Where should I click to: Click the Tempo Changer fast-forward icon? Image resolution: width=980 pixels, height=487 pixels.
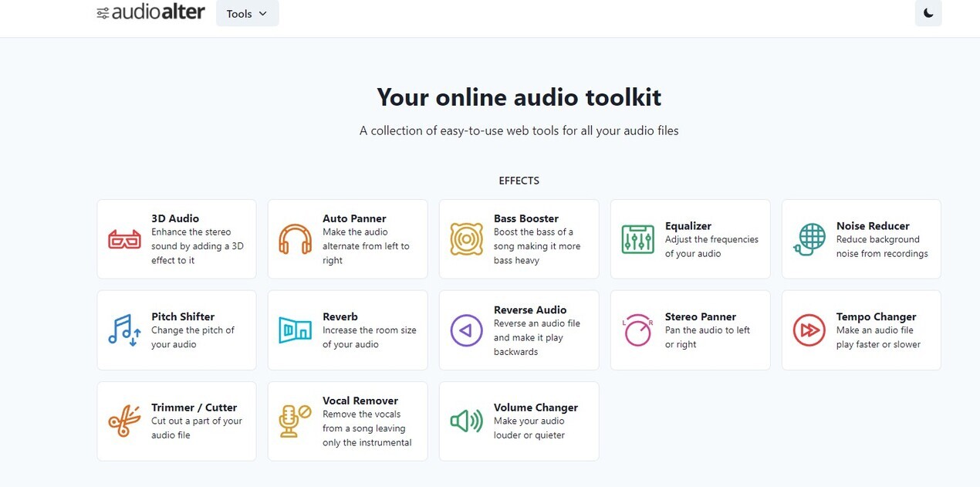(x=809, y=330)
